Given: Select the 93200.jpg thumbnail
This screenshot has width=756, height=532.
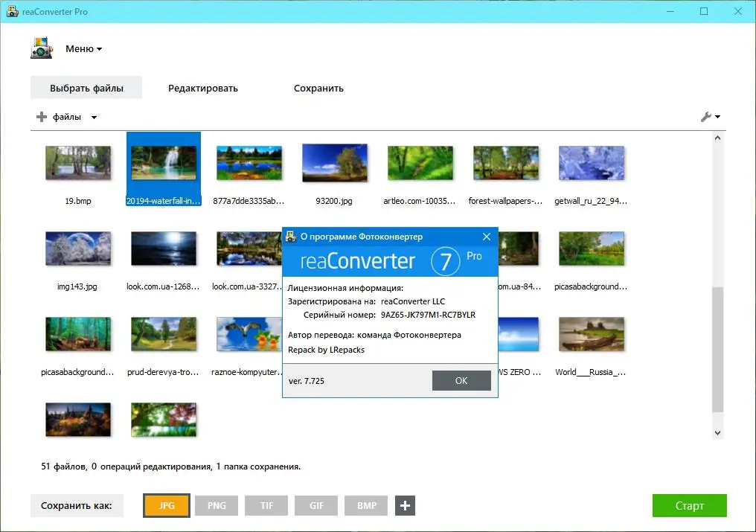Looking at the screenshot, I should pos(334,162).
